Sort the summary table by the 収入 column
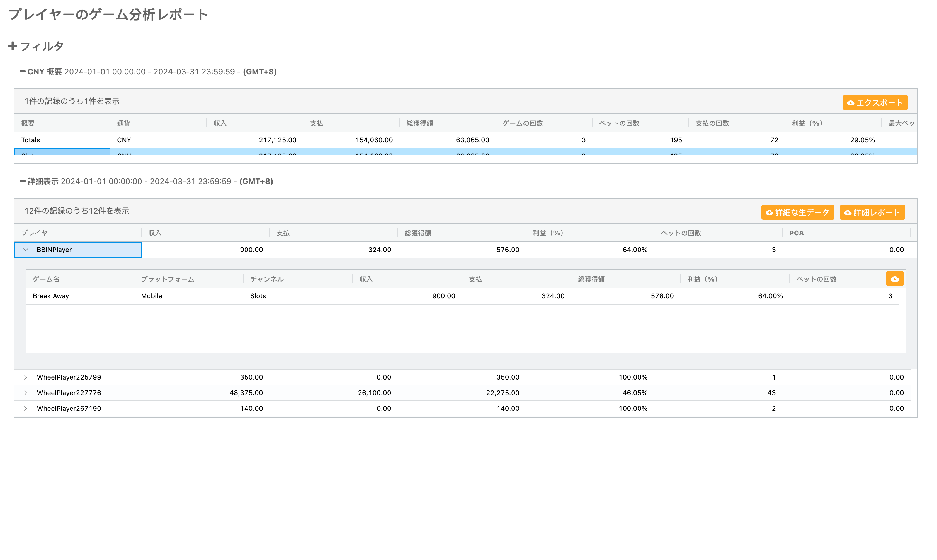This screenshot has width=937, height=560. click(220, 123)
